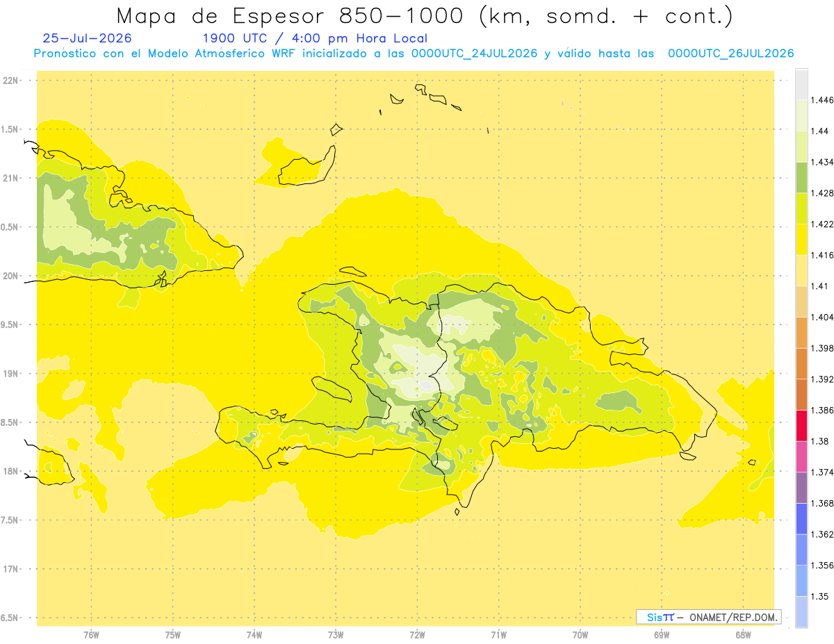Click the "21N" latitude label
Image resolution: width=834 pixels, height=644 pixels.
pyautogui.click(x=10, y=178)
